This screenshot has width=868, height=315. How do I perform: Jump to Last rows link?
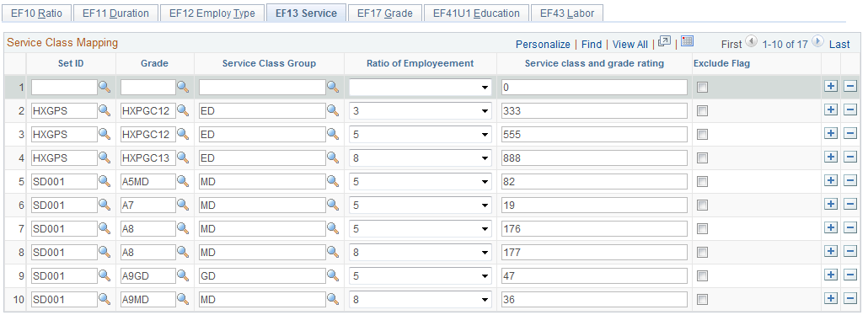pos(839,45)
